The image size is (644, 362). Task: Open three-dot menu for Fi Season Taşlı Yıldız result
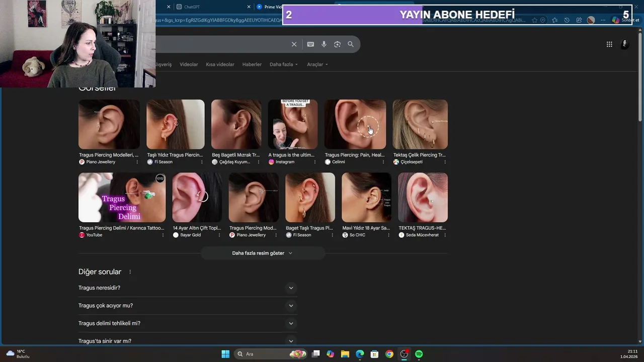pos(202,162)
